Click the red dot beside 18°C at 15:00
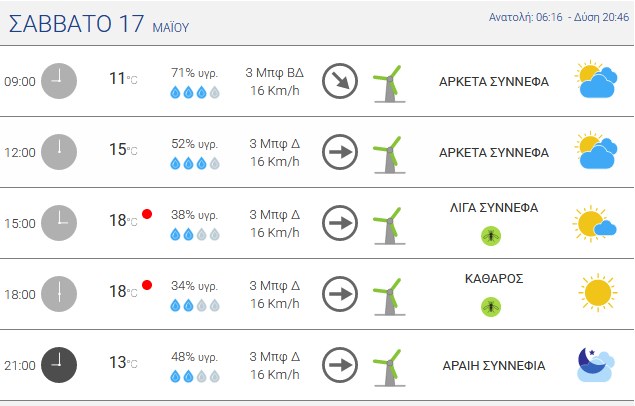The height and width of the screenshot is (406, 635). pyautogui.click(x=147, y=214)
